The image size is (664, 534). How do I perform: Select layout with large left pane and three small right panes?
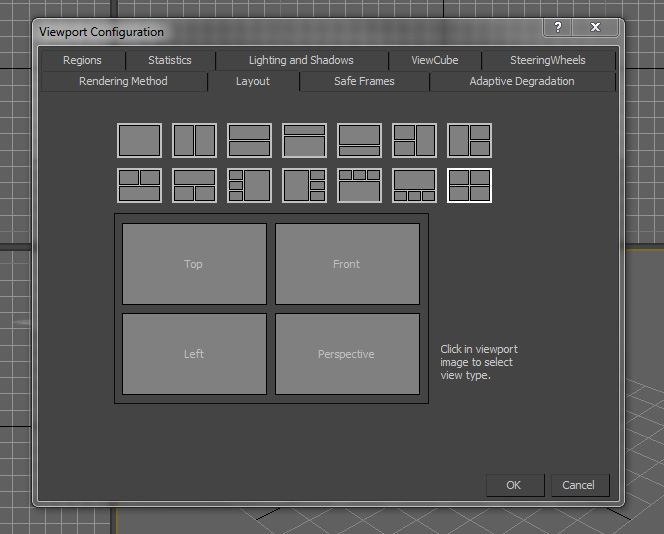pyautogui.click(x=304, y=185)
